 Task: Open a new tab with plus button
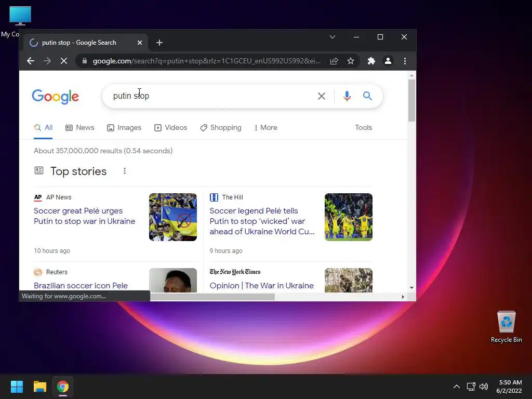[x=159, y=43]
